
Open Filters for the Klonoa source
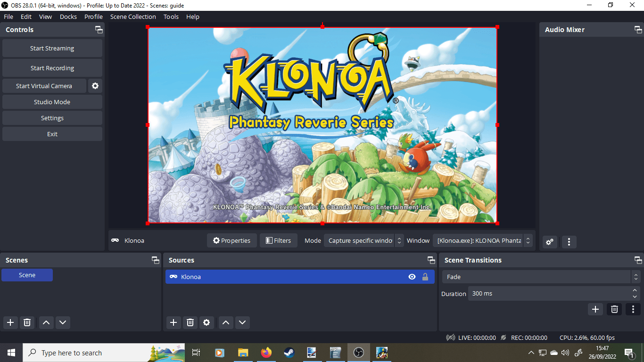click(279, 240)
